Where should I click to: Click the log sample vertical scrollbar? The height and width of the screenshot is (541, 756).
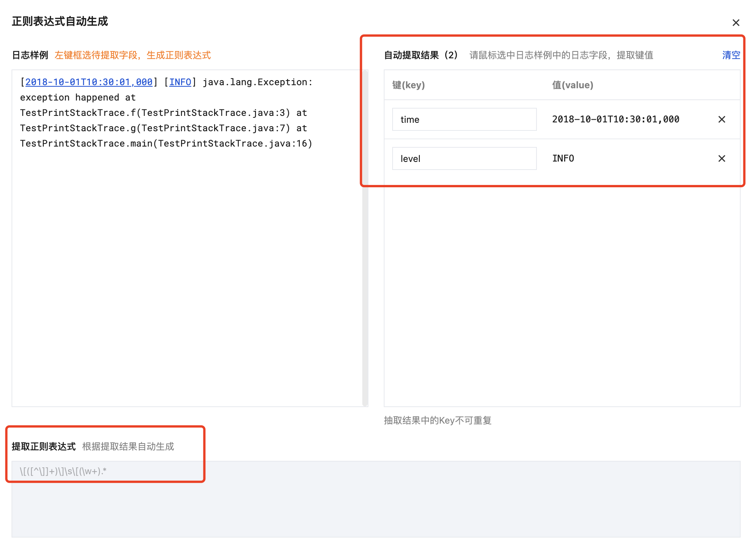point(365,238)
